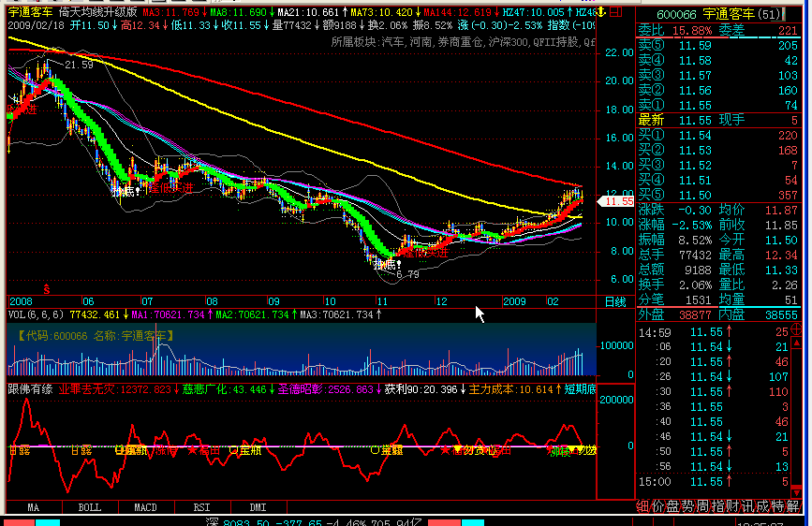Click the 量比 2.26 value
Screen dimensions: 812x526
click(x=785, y=285)
